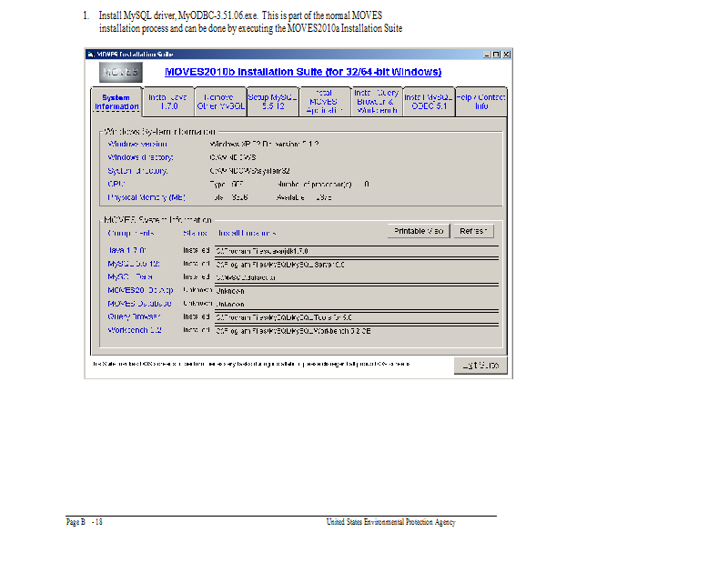Image resolution: width=728 pixels, height=562 pixels.
Task: Click the MOVES2010b Installation Suite heading link
Action: pyautogui.click(x=303, y=71)
